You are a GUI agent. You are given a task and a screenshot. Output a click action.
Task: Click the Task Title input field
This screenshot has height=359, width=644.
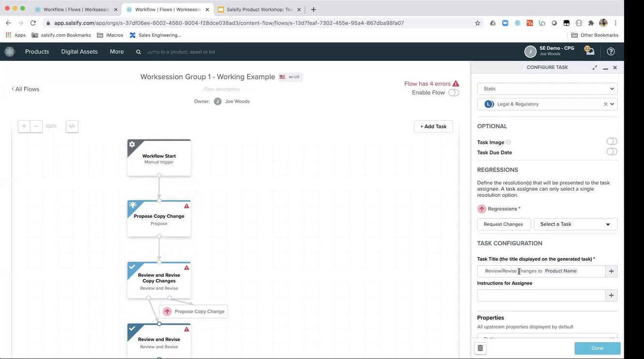(541, 271)
